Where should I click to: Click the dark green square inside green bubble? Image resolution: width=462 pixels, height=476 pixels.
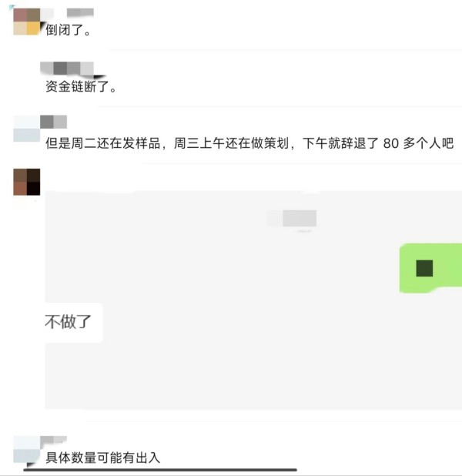(x=424, y=268)
